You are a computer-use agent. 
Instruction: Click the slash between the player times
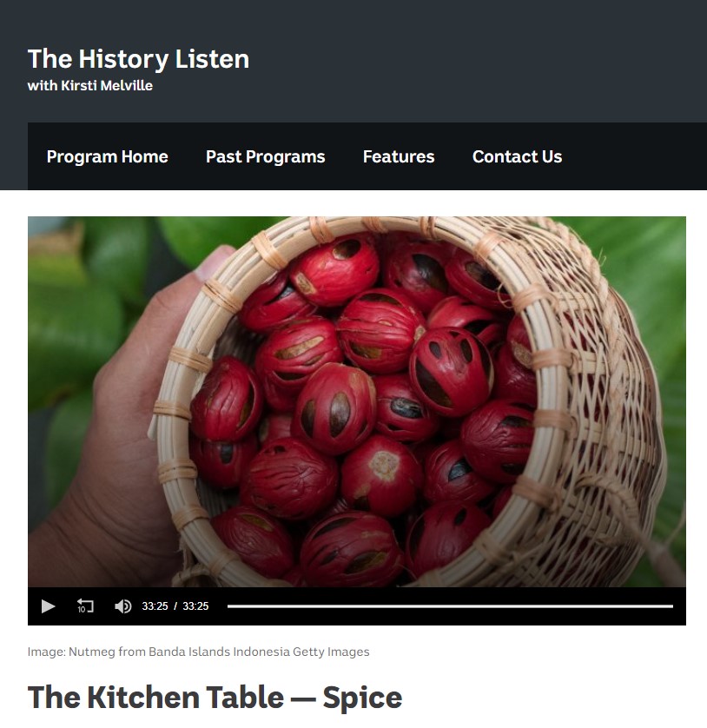coord(175,606)
